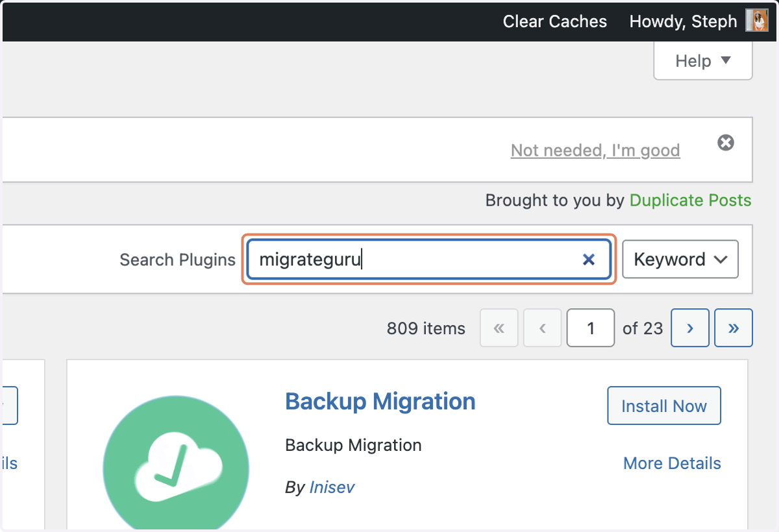Open the Keyword search type dropdown
779x532 pixels.
pyautogui.click(x=680, y=260)
